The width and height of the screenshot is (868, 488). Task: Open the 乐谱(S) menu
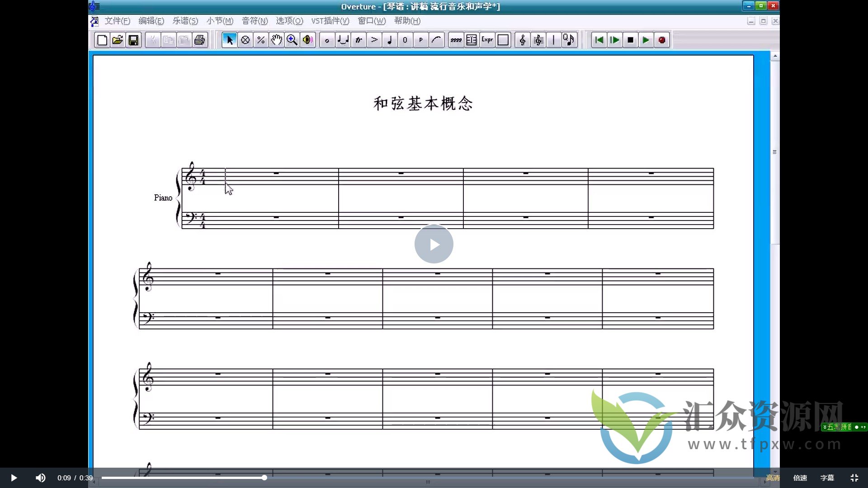(185, 21)
